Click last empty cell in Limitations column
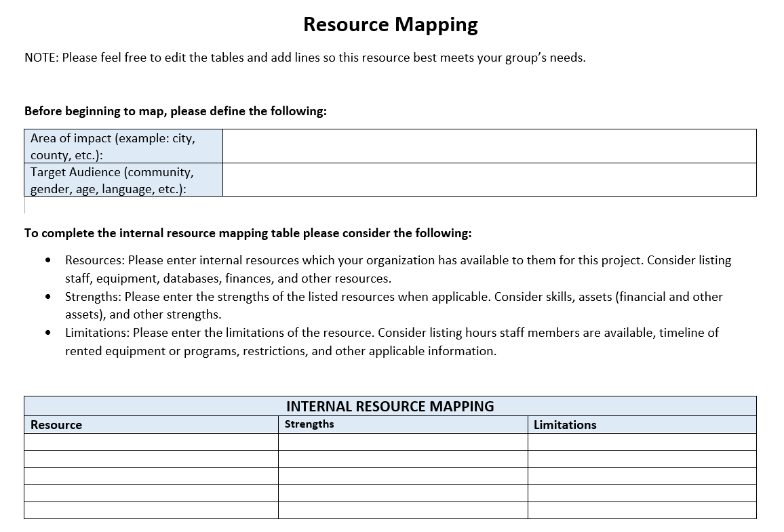784x532 pixels. 642,510
